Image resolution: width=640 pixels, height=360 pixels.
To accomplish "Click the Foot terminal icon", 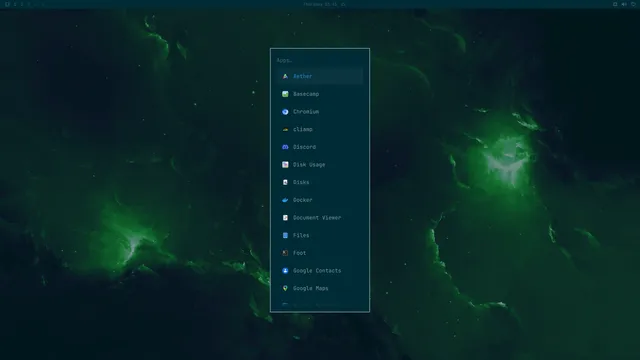I will click(285, 253).
